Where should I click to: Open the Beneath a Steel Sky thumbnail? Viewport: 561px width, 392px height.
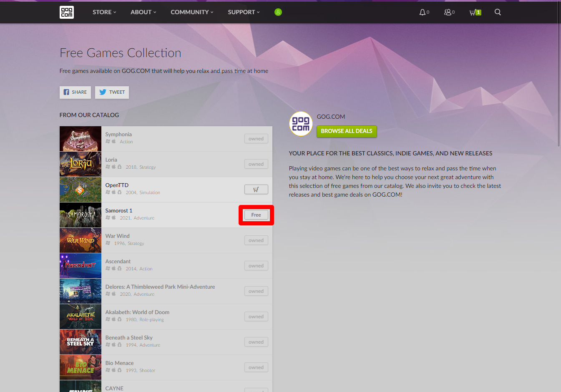tap(81, 342)
